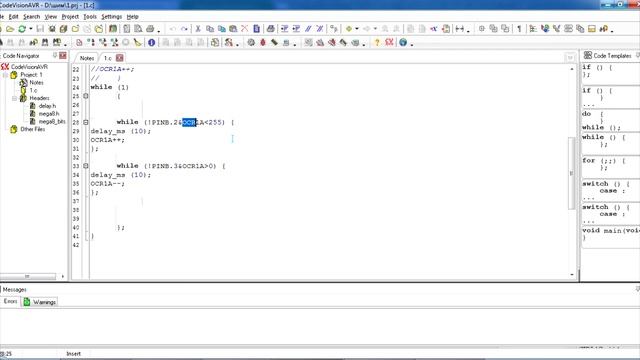Screen dimensions: 640x360
Task: Click the red X delete icon
Action: tap(244, 29)
